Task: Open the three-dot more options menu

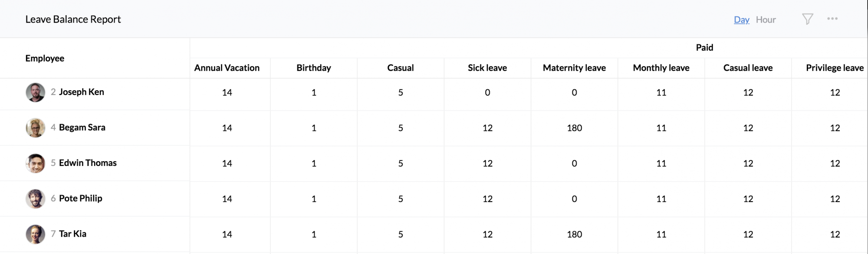Action: [x=832, y=19]
